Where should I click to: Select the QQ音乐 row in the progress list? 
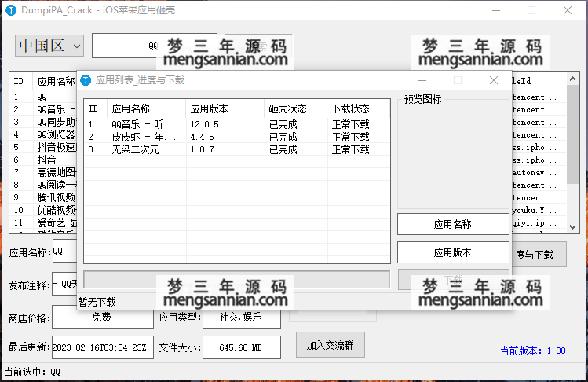tap(236, 124)
